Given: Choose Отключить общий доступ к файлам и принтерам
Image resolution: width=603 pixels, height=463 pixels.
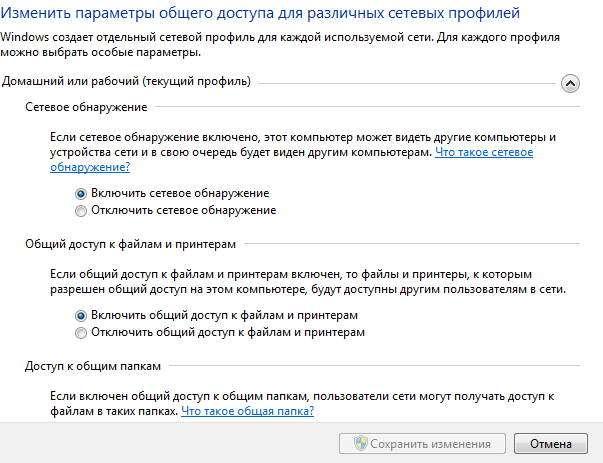Looking at the screenshot, I should [x=81, y=333].
